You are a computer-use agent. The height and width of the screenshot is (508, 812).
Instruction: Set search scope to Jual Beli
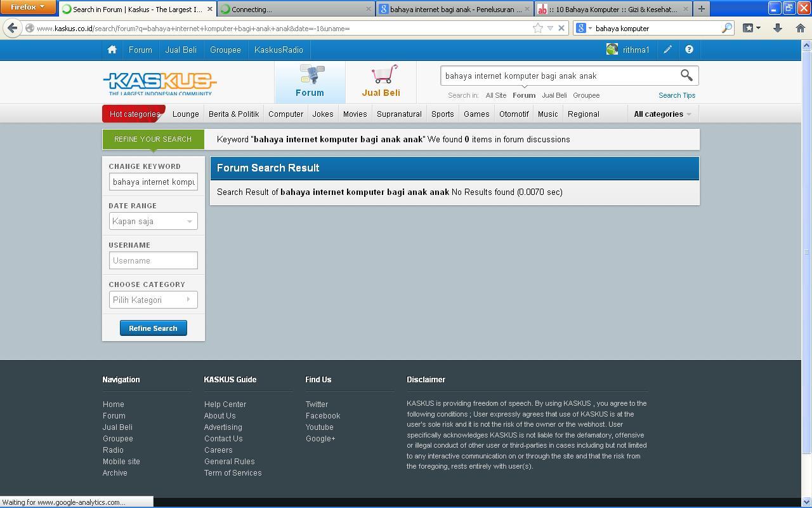click(554, 95)
